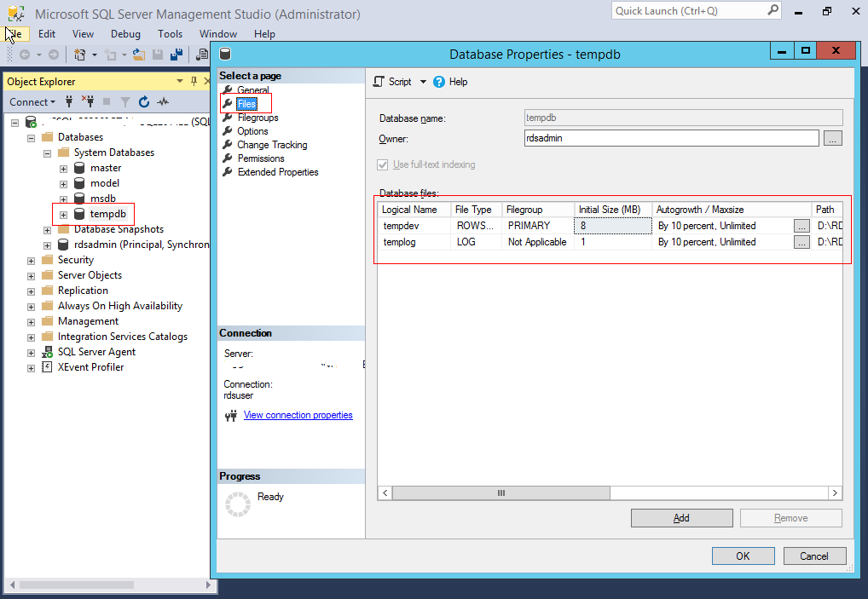Expand tempdb database node
The image size is (868, 599).
(64, 215)
